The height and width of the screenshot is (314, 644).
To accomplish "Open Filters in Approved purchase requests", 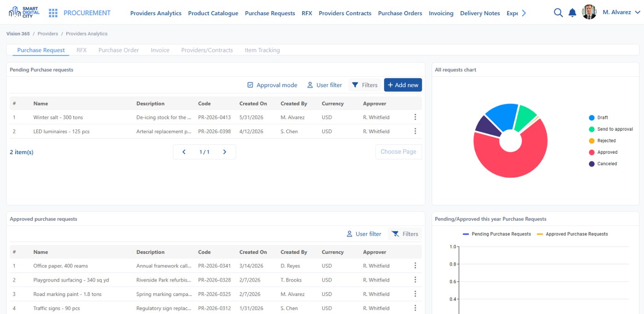I will point(405,234).
